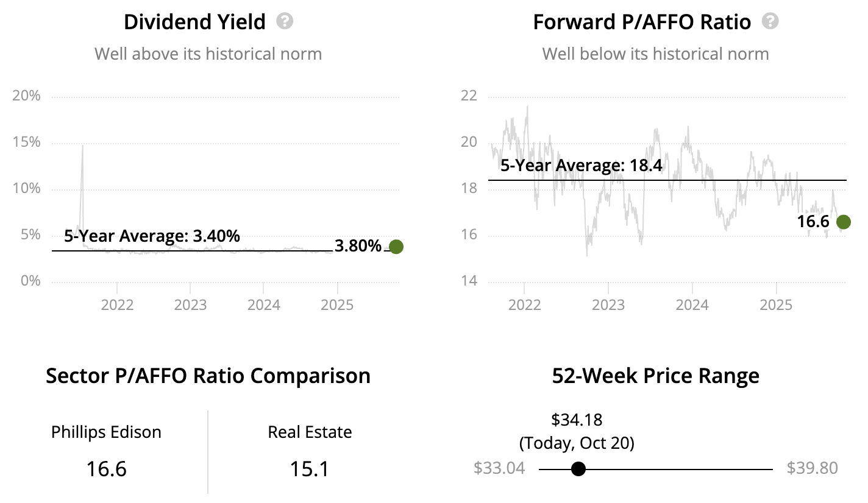The height and width of the screenshot is (503, 868).
Task: Click the "Well below its historical norm" subtitle
Action: pos(655,54)
